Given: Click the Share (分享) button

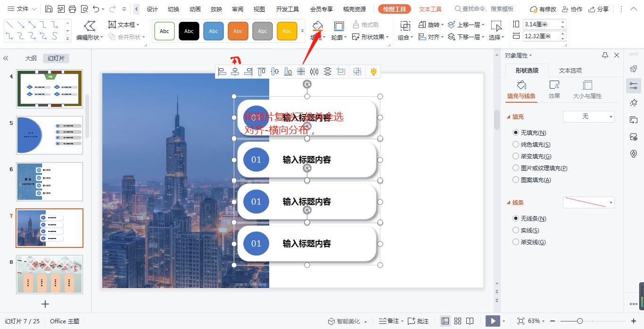Looking at the screenshot, I should pyautogui.click(x=598, y=9).
